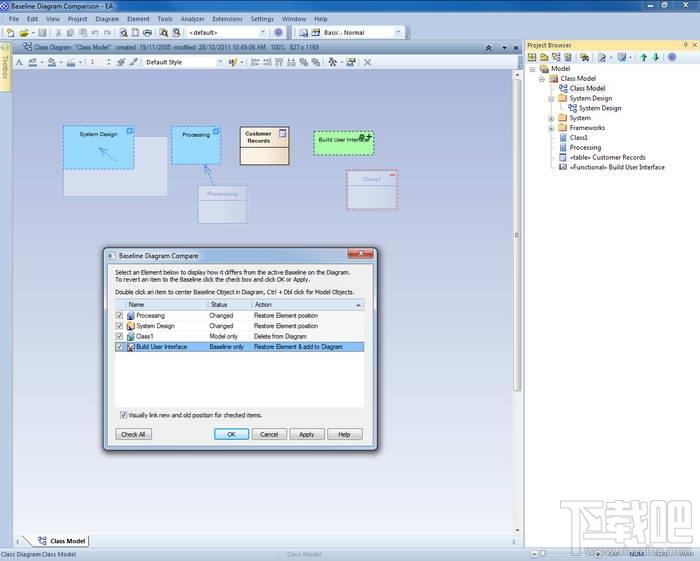Collapse the Class Model package node
700x561 pixels.
(542, 79)
